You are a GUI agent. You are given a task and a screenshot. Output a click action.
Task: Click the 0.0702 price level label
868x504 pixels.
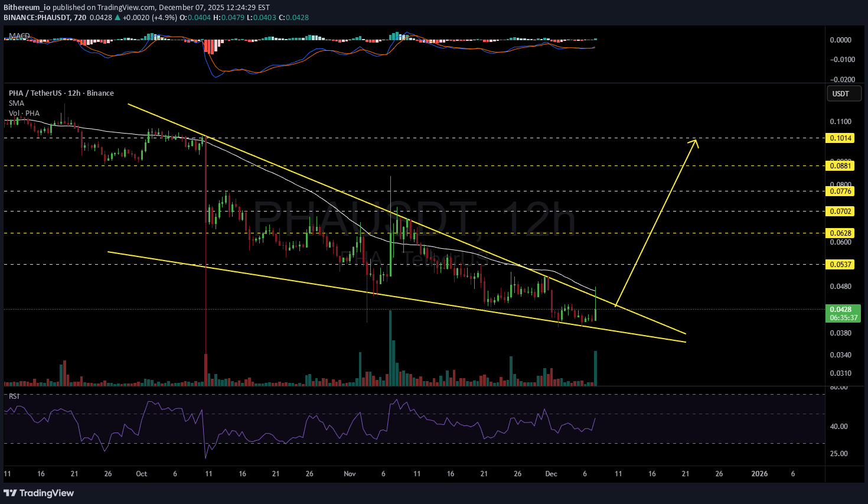pyautogui.click(x=840, y=212)
